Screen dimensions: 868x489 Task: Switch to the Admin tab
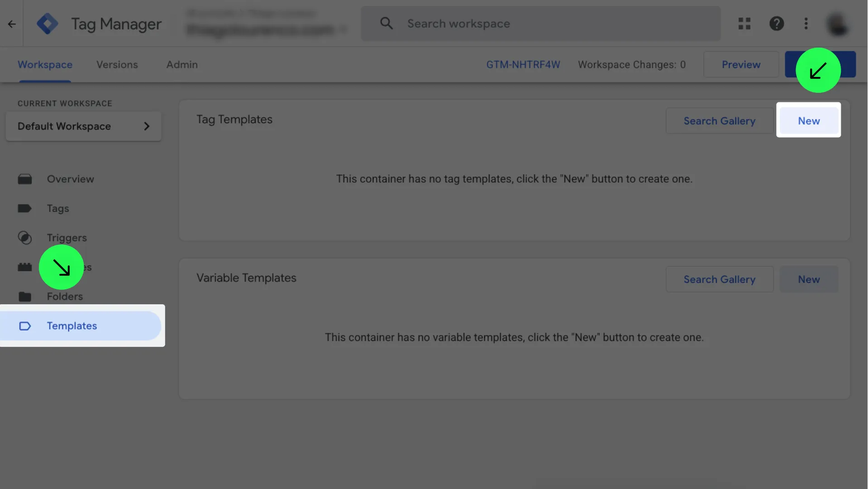pos(182,65)
